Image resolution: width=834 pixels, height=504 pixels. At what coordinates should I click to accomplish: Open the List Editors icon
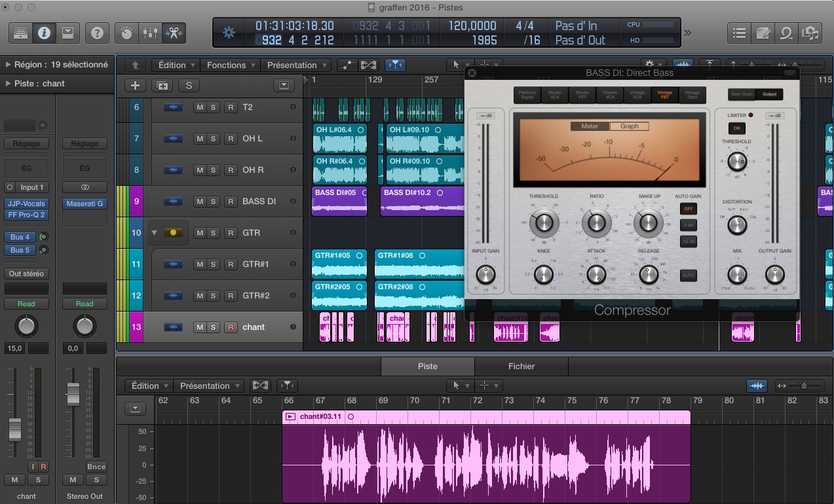pos(740,33)
